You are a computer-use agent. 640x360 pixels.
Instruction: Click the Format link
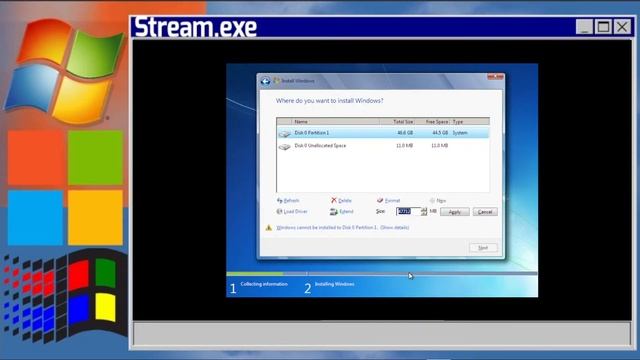pos(392,200)
